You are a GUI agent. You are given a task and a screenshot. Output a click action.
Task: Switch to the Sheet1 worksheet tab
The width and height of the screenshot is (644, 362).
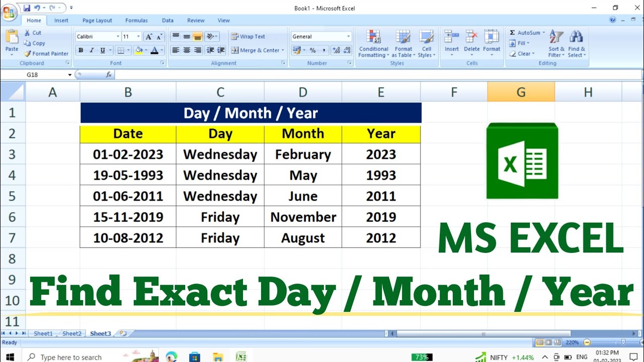(x=43, y=333)
